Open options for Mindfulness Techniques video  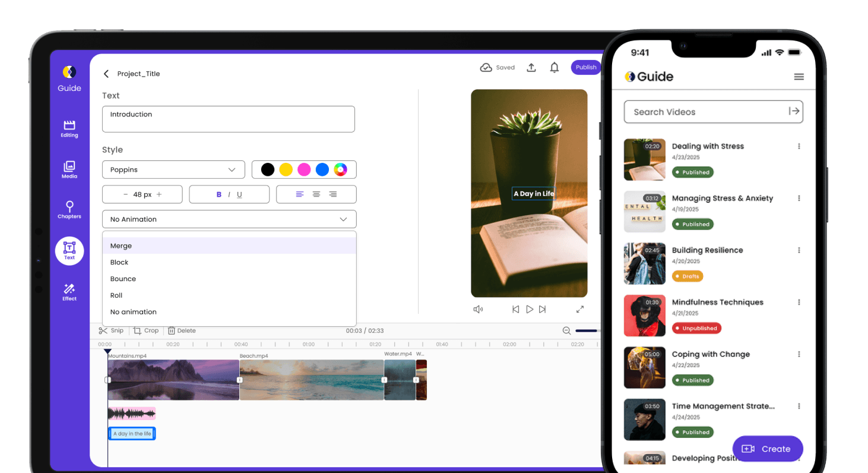click(799, 302)
